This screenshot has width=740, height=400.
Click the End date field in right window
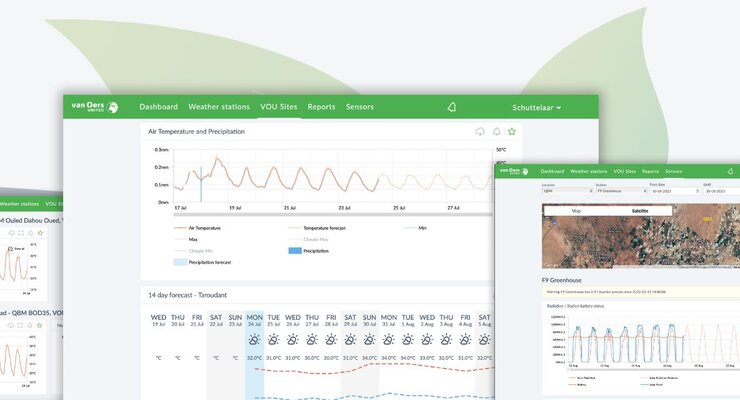click(x=721, y=191)
